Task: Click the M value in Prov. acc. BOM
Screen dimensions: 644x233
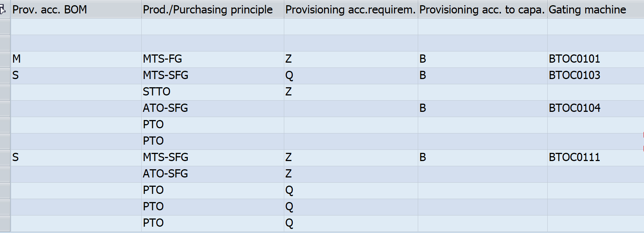Action: coord(76,59)
